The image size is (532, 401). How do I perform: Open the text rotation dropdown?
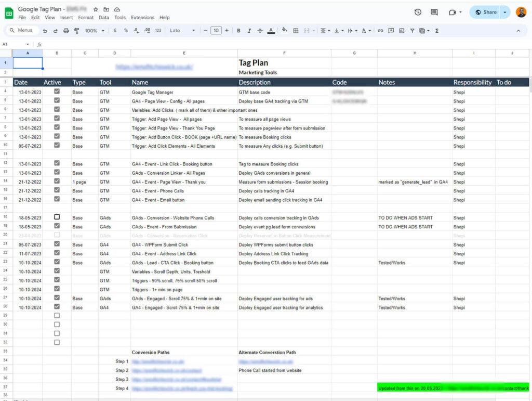click(x=366, y=31)
